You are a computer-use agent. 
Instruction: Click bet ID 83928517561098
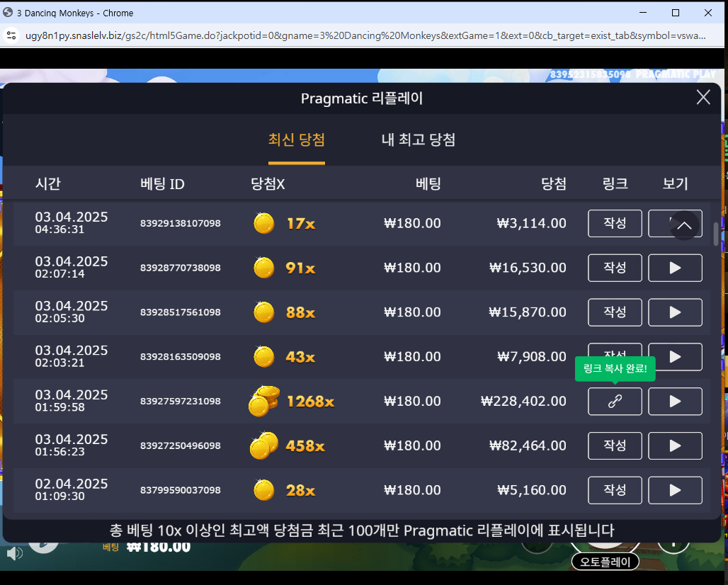pos(181,312)
